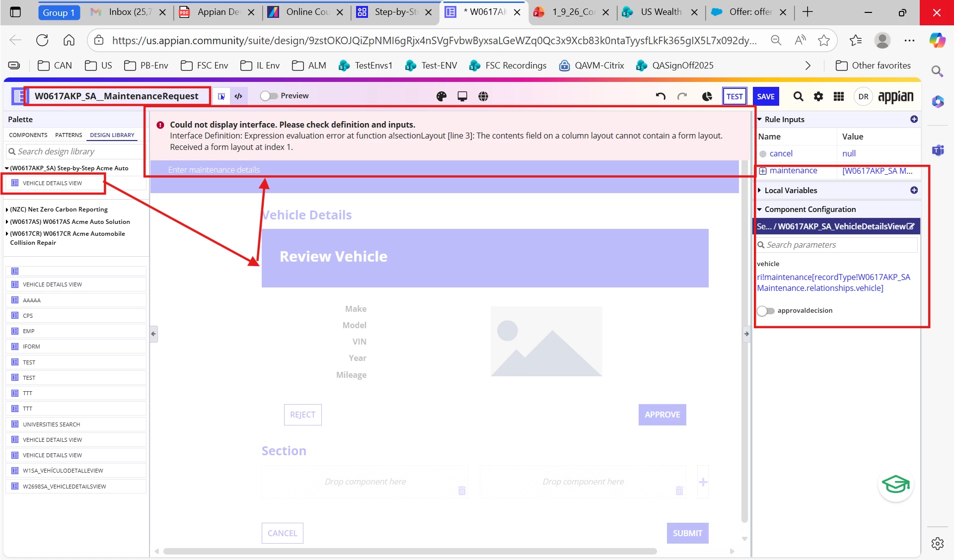Collapse the Component Configuration section
Viewport: 954px width, 560px height.
[x=759, y=210]
